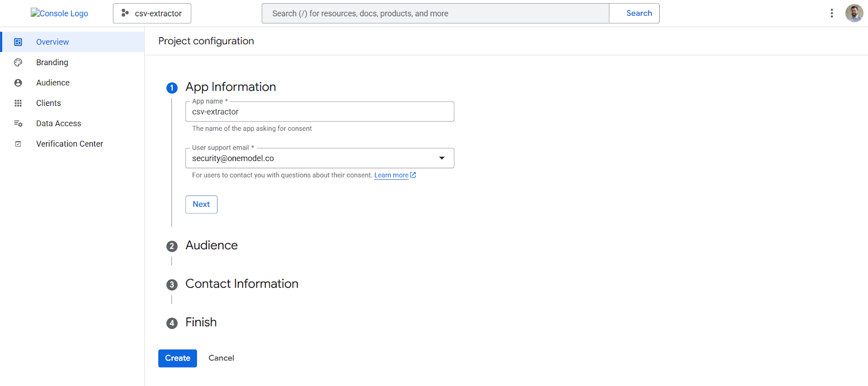Image resolution: width=868 pixels, height=386 pixels.
Task: Click the Verification Center checkbox icon
Action: [x=18, y=144]
